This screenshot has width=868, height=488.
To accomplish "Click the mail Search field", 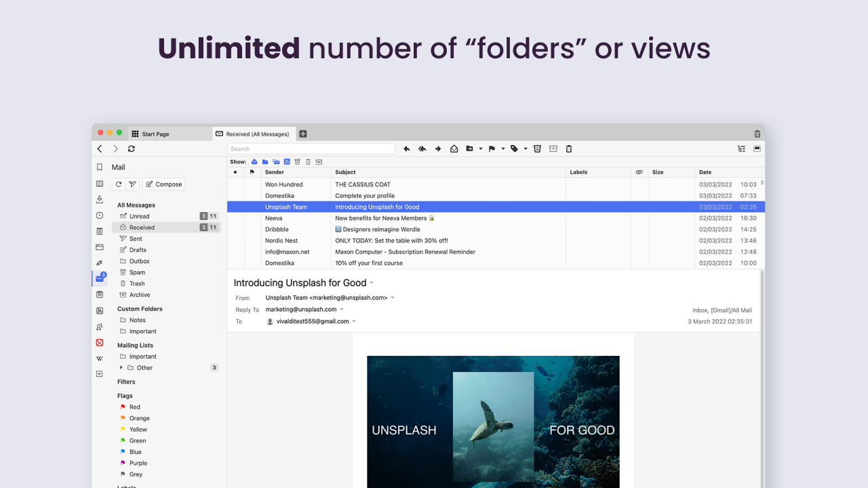I will (x=311, y=148).
